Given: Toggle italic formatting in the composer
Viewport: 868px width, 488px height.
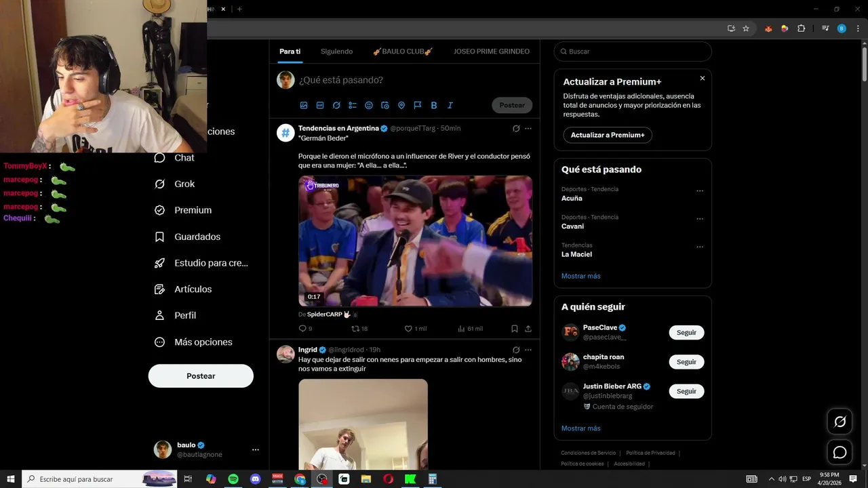Looking at the screenshot, I should (450, 105).
